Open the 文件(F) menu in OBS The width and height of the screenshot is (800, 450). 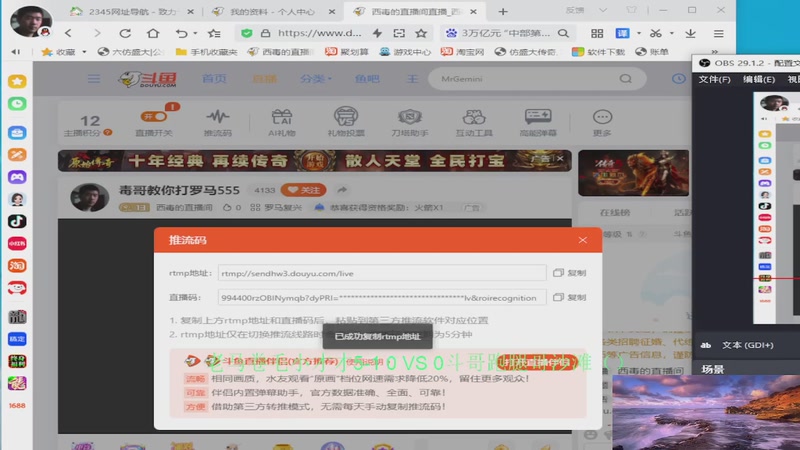[x=714, y=79]
